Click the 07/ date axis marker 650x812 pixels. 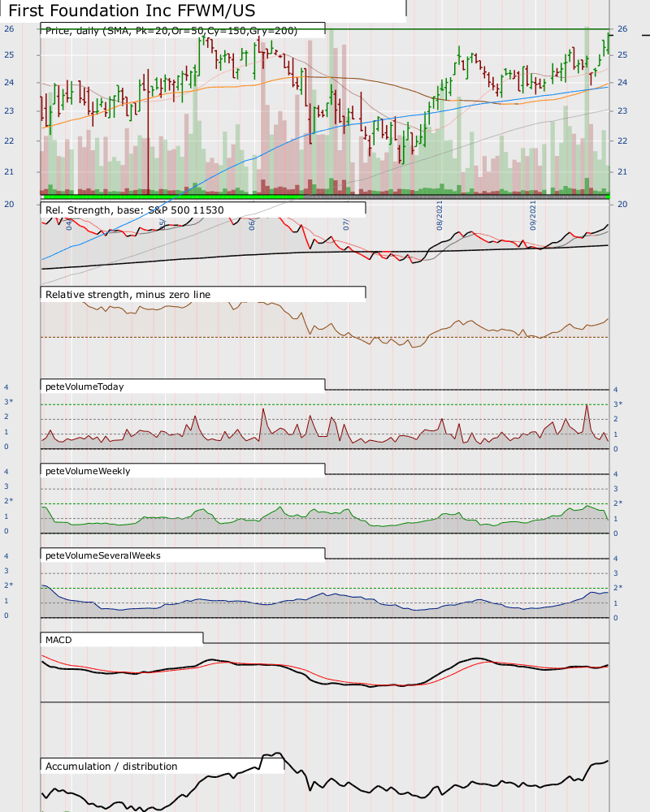pos(346,224)
